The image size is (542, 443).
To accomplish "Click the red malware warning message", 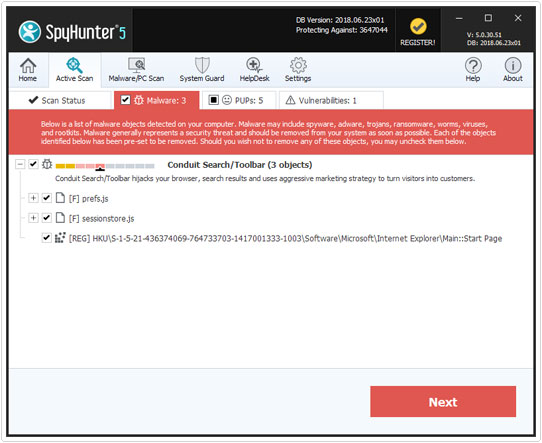I will click(268, 133).
